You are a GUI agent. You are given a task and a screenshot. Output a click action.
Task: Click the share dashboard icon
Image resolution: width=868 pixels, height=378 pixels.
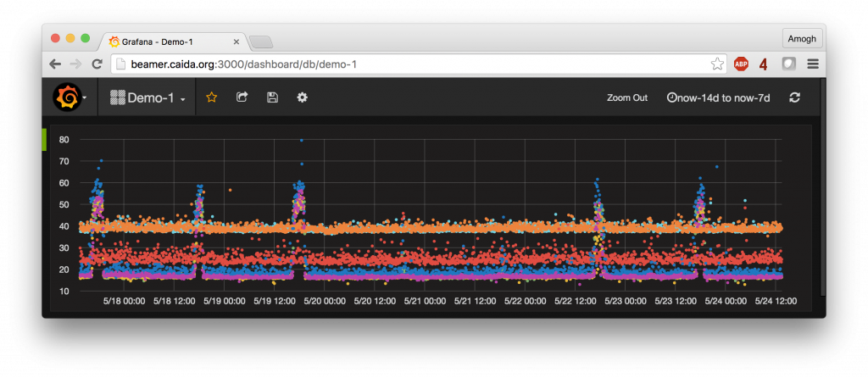point(242,97)
